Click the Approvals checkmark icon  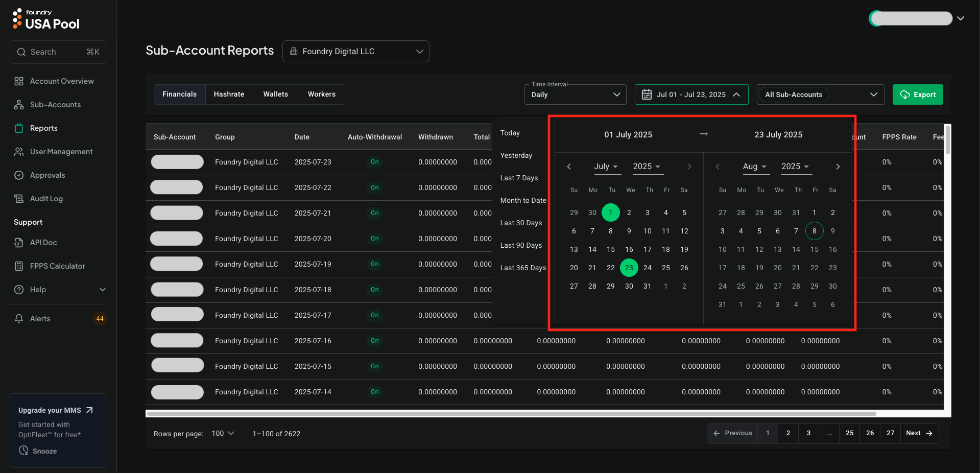[x=19, y=175]
